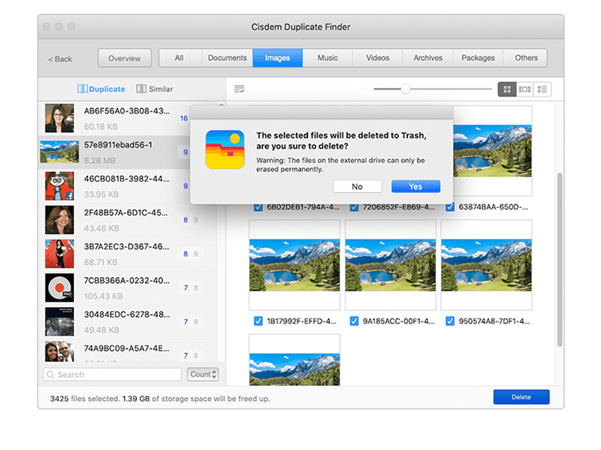
Task: Click the 950574A8-7DF1-4 landscape thumbnail
Action: tap(486, 265)
